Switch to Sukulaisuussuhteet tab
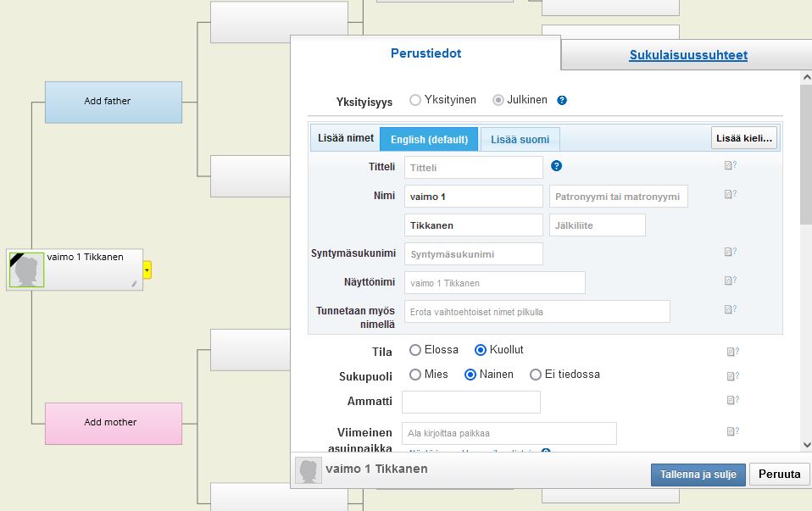This screenshot has width=812, height=511. [x=688, y=55]
